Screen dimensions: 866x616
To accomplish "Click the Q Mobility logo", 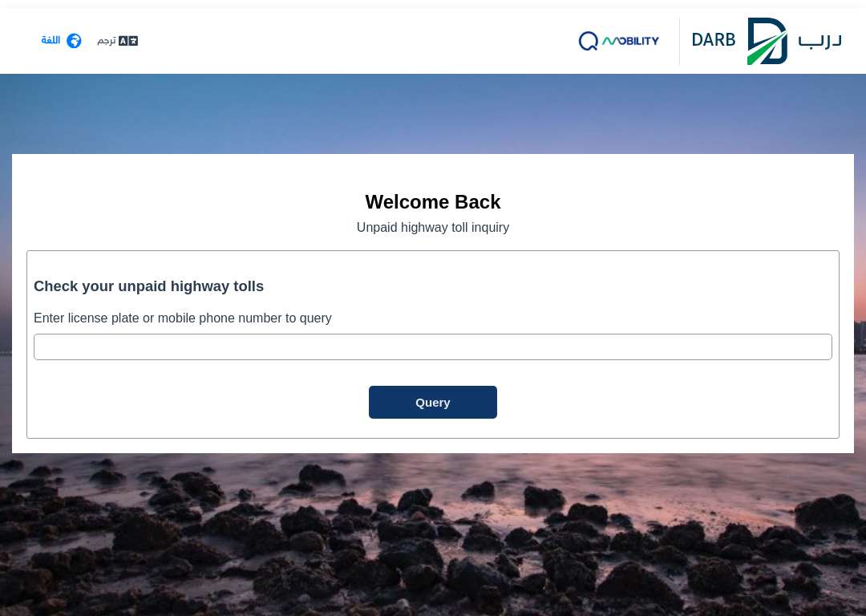I will 618,41.
